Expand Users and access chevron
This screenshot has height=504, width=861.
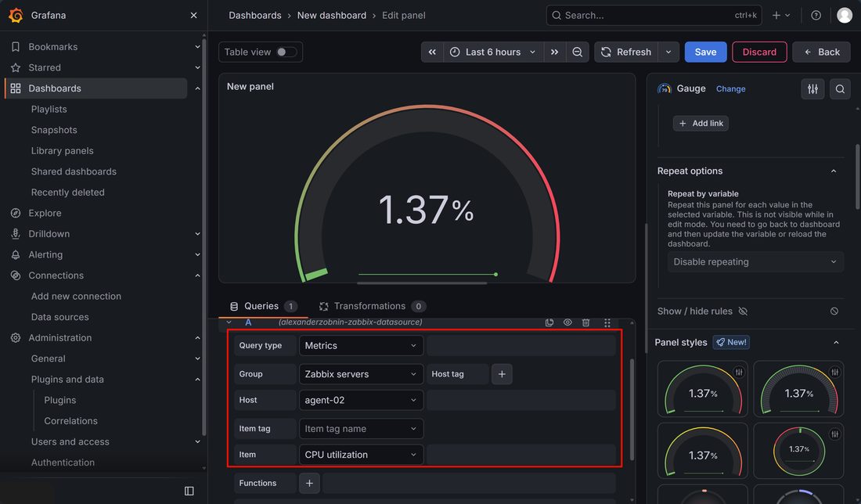(197, 441)
